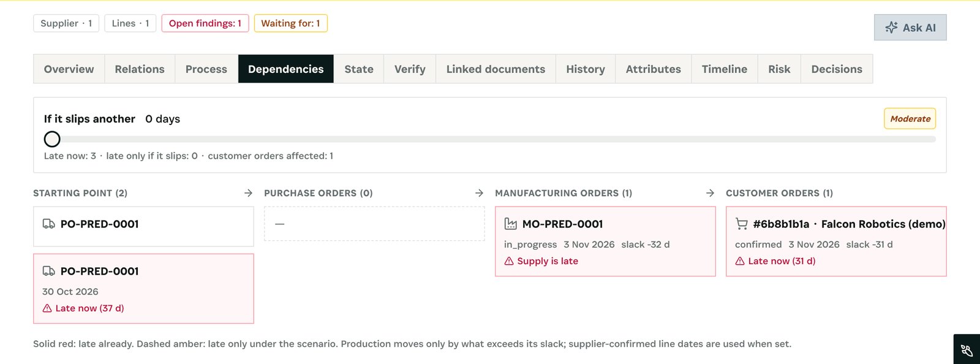
Task: Click the factory icon beside MO-PRED-0001
Action: [x=510, y=224]
